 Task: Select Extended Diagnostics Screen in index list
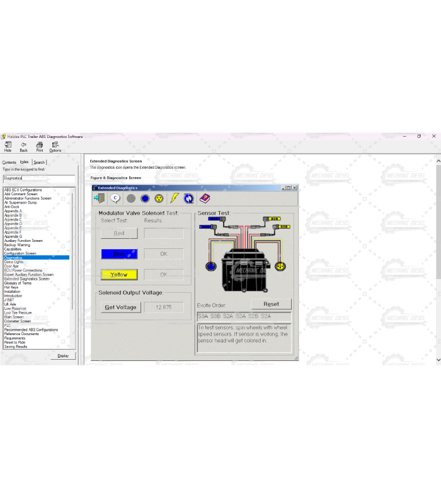point(26,278)
